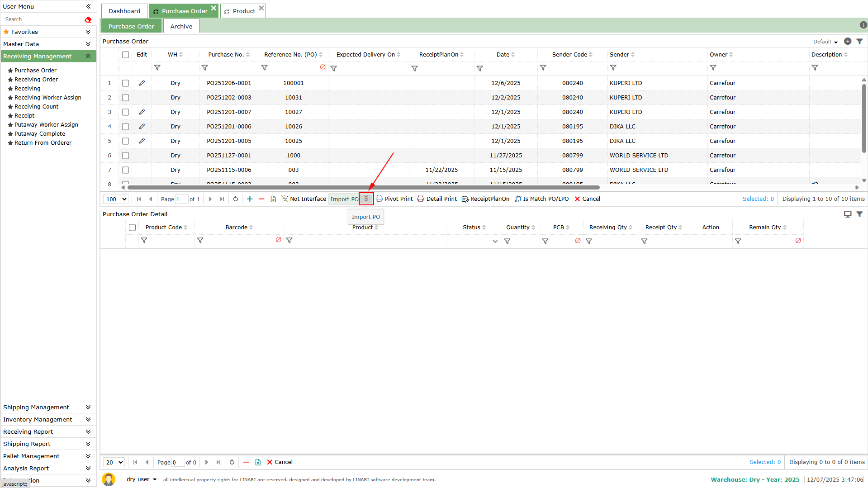
Task: Click the monitor icon in Purchase Order Detail
Action: [x=848, y=214]
